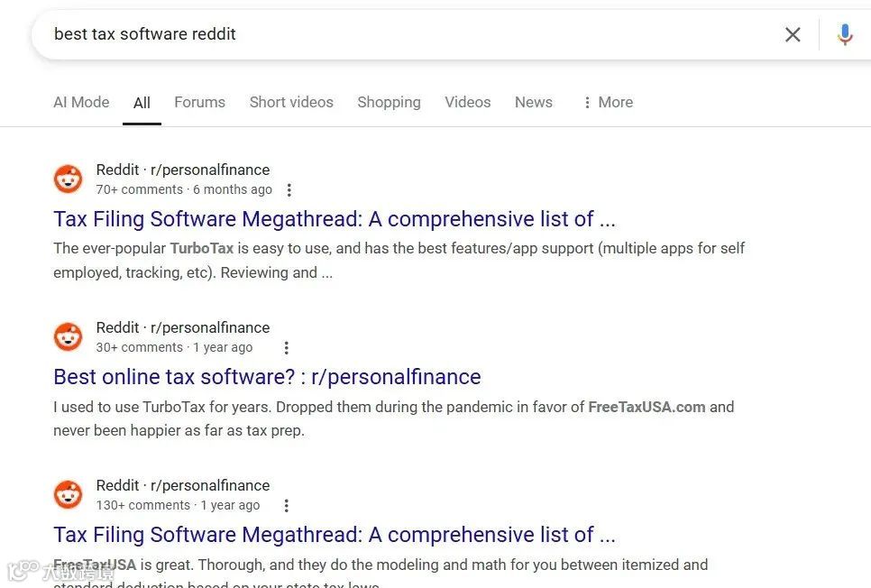Open options menu for 70+ comments result

click(x=289, y=190)
